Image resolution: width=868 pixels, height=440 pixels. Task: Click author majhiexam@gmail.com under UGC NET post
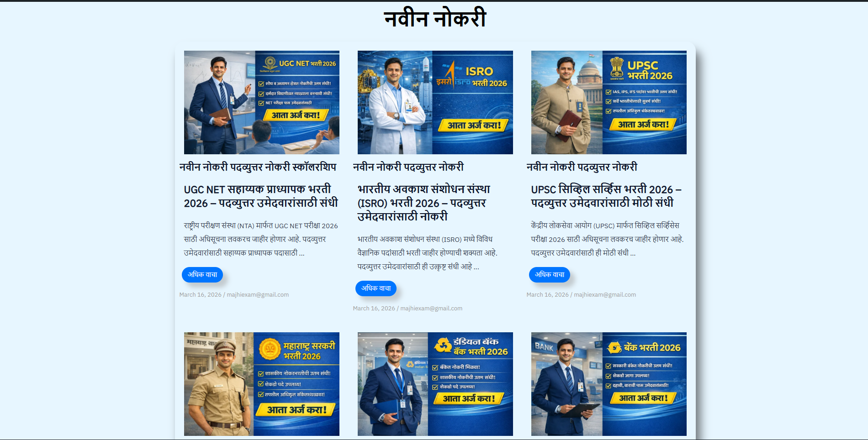[258, 295]
